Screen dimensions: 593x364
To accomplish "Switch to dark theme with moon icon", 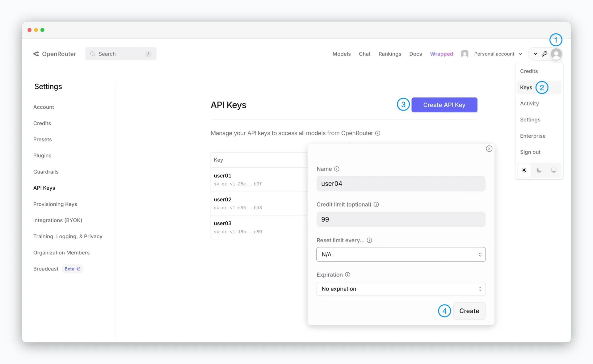I will pyautogui.click(x=539, y=170).
